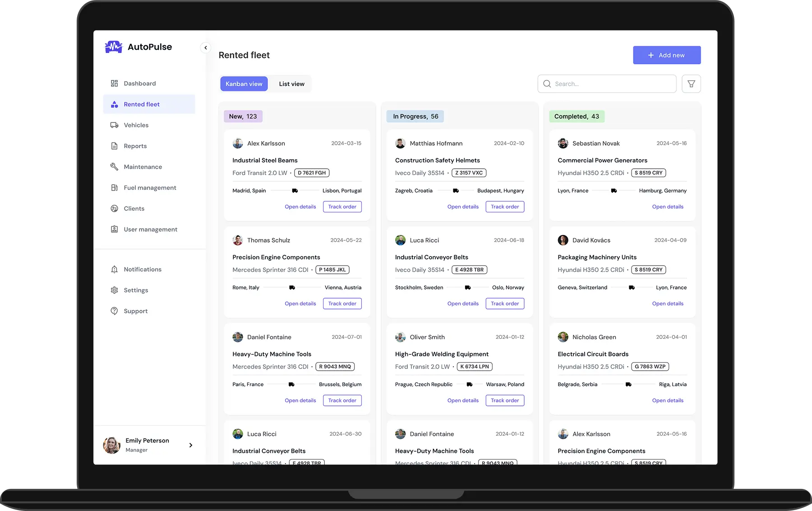Open Clients menu item
Image resolution: width=812 pixels, height=511 pixels.
(134, 208)
